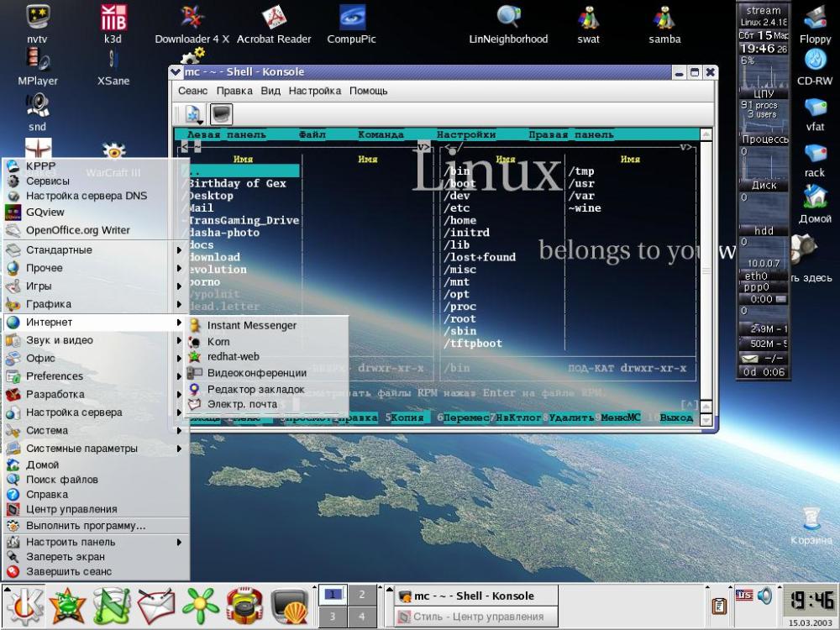This screenshot has width=840, height=630.
Task: Expand the Системные параметры submenu
Action: (95, 449)
